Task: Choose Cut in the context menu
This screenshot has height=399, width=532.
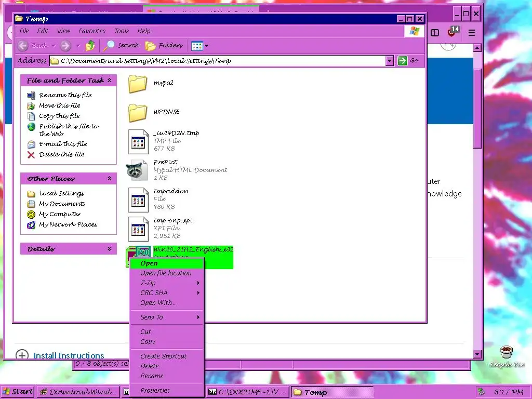Action: pyautogui.click(x=167, y=332)
